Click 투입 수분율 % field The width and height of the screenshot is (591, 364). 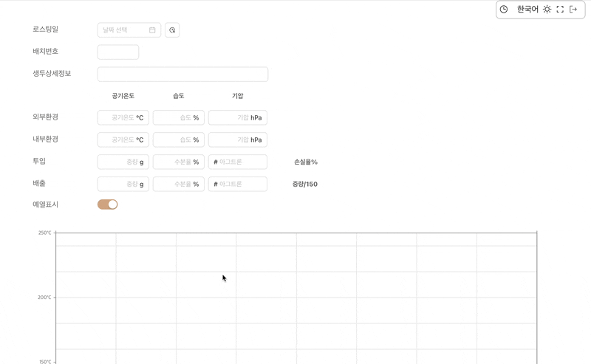179,162
